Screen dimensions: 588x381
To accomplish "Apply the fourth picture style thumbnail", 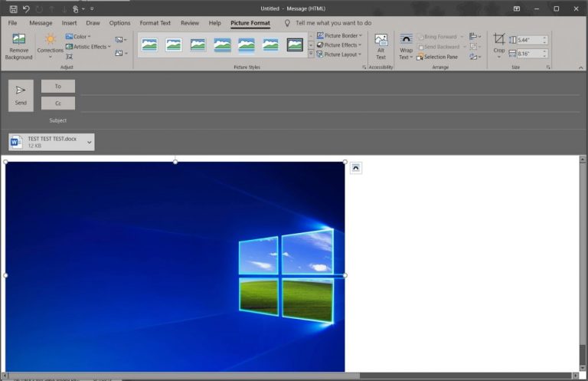I will [x=222, y=45].
